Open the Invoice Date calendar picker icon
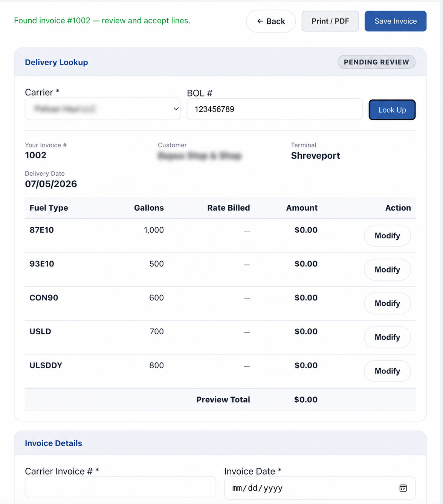The height and width of the screenshot is (504, 443). click(403, 488)
